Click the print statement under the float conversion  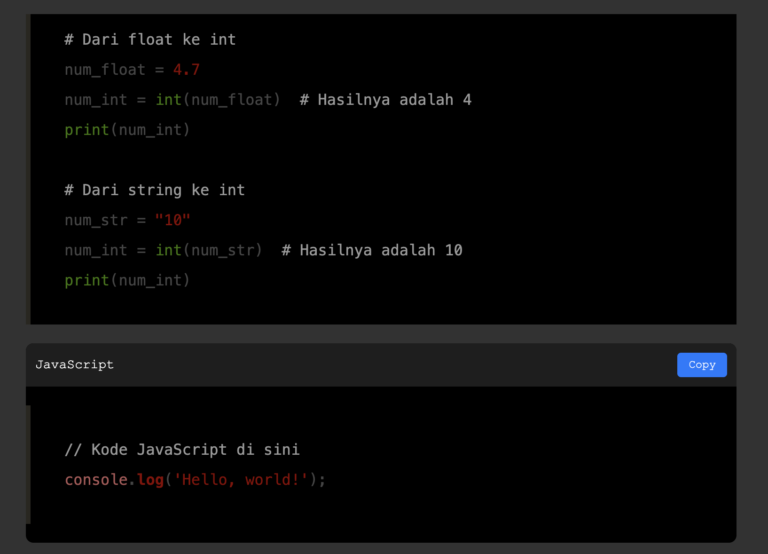coord(127,130)
